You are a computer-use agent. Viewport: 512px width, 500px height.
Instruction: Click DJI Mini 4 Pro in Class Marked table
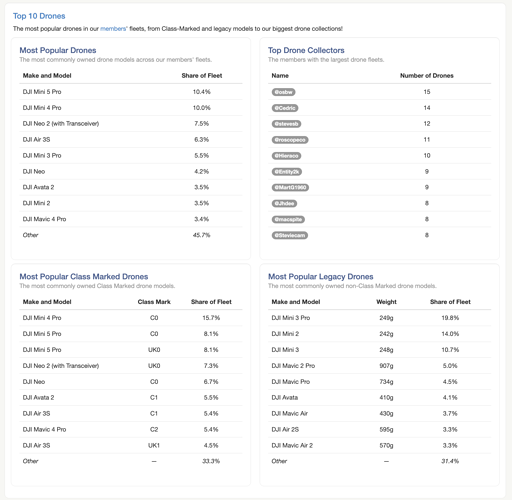pos(42,318)
